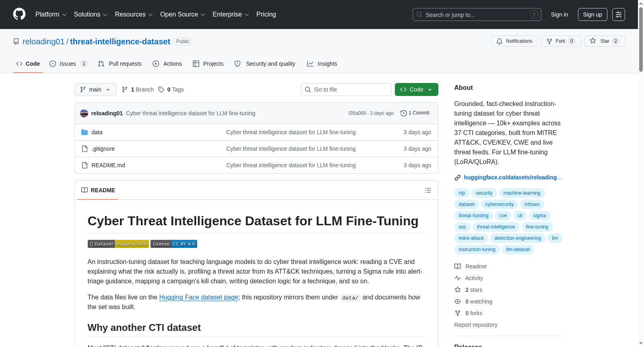644x347 pixels.
Task: Click the bell icon in Notifications button
Action: coord(500,41)
